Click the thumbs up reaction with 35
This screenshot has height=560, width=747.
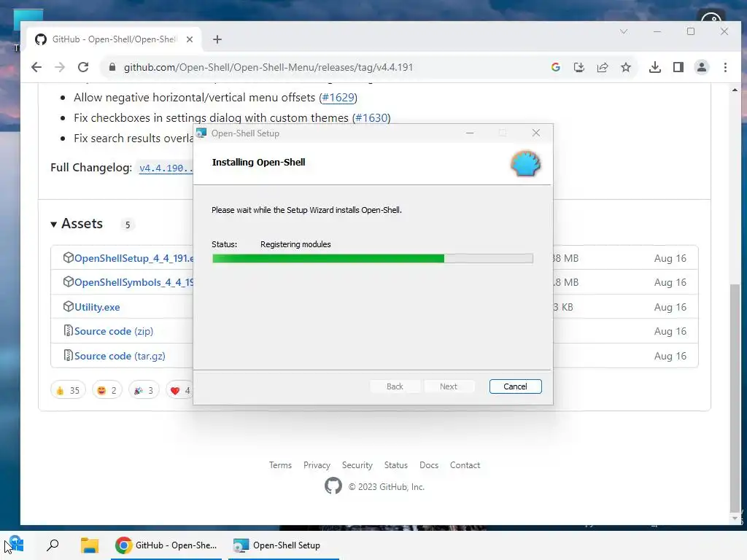click(x=68, y=390)
